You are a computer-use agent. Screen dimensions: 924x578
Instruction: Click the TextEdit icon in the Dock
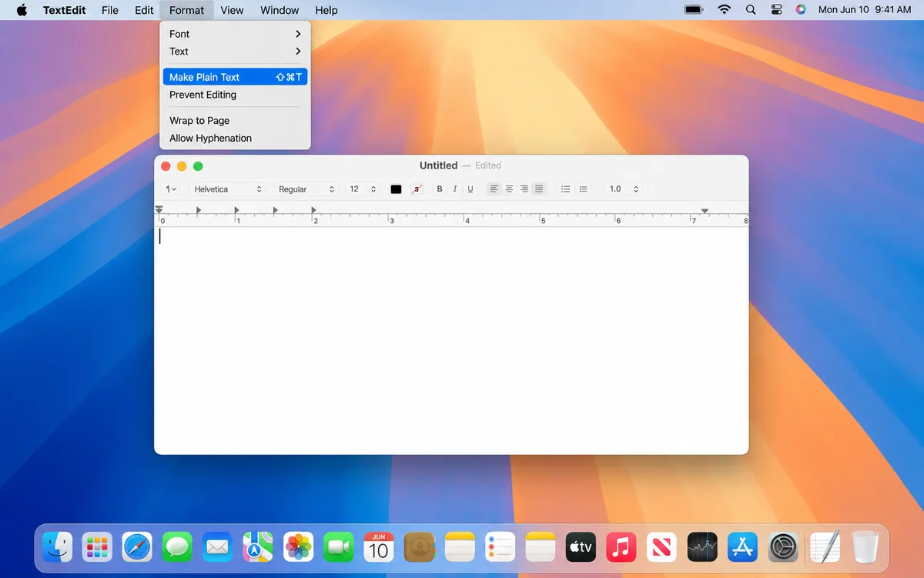825,547
